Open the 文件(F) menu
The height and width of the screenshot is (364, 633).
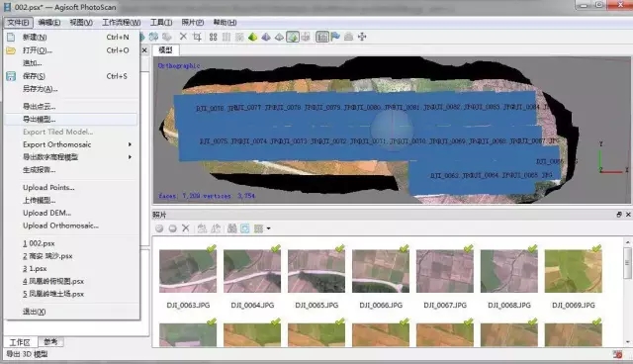[x=18, y=22]
